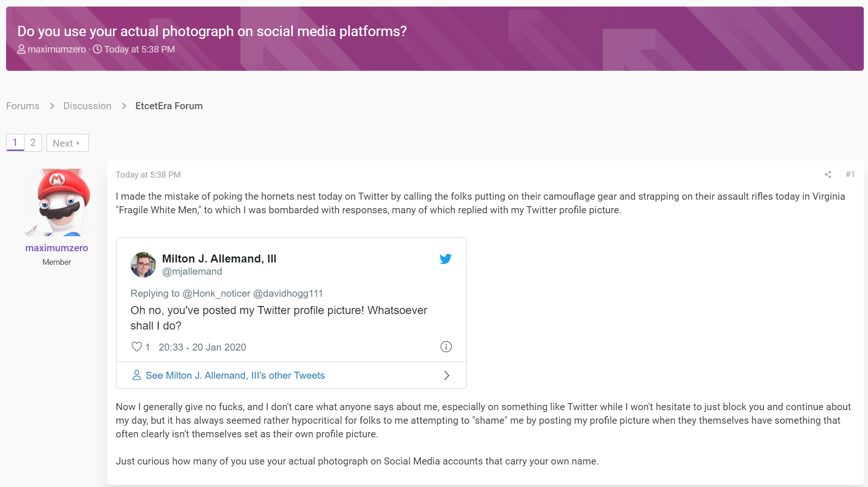868x487 pixels.
Task: Click the 'Member' label under avatar
Action: click(57, 262)
